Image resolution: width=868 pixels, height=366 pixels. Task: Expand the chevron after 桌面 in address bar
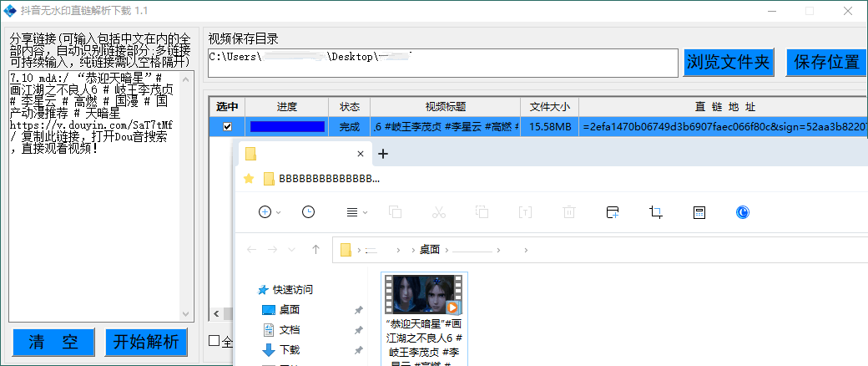coord(447,249)
